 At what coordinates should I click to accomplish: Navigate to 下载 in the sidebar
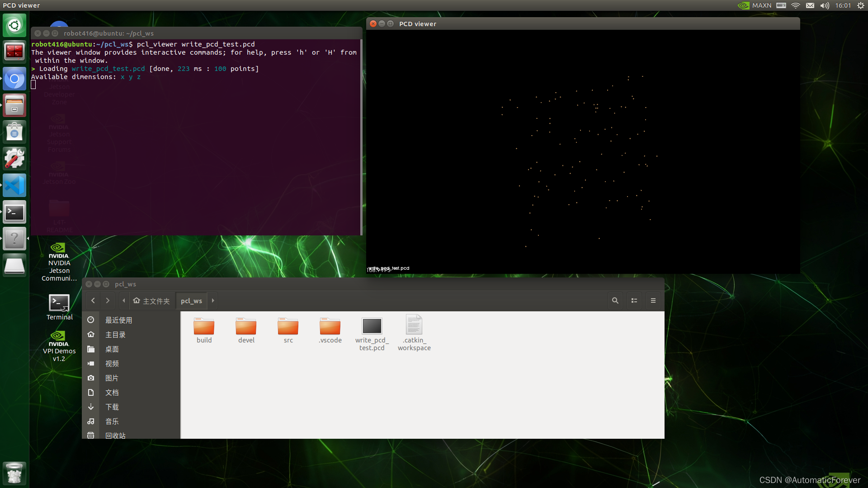point(112,407)
